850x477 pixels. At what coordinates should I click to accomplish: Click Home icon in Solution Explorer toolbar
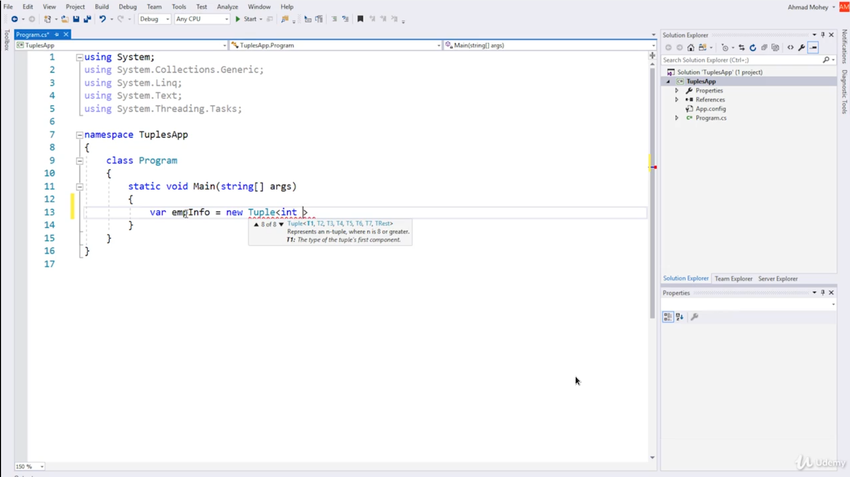point(691,48)
